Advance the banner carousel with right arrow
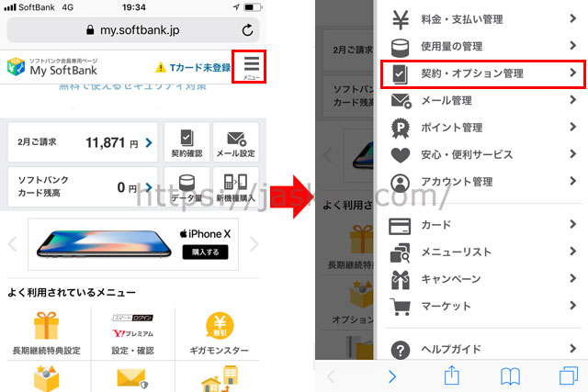The width and height of the screenshot is (588, 392). [x=254, y=244]
